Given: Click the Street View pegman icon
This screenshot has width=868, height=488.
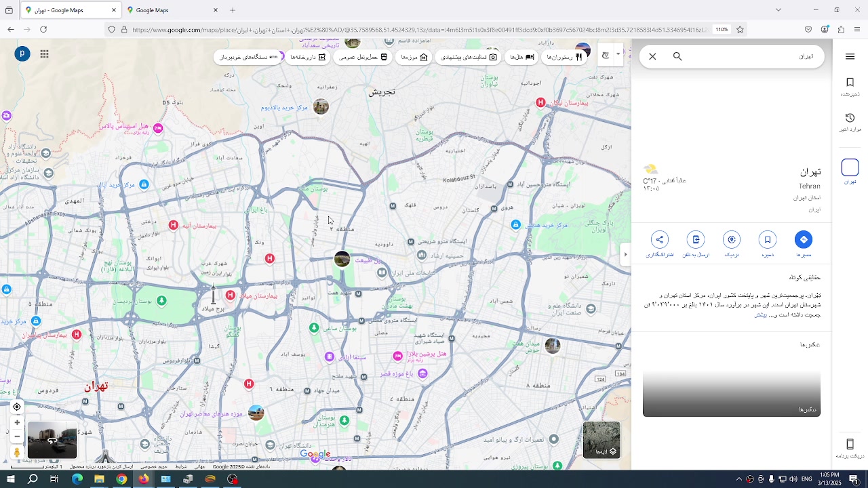Looking at the screenshot, I should point(17,452).
